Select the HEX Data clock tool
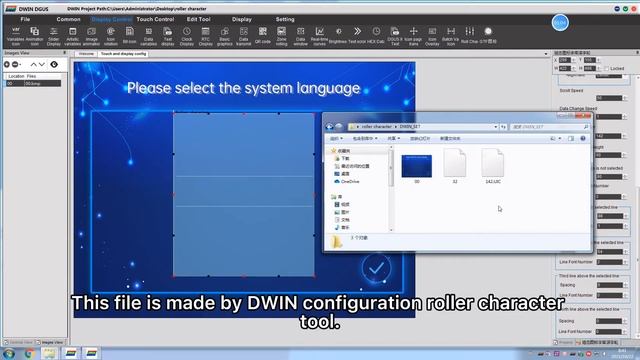This screenshot has width=640, height=360. [x=376, y=35]
